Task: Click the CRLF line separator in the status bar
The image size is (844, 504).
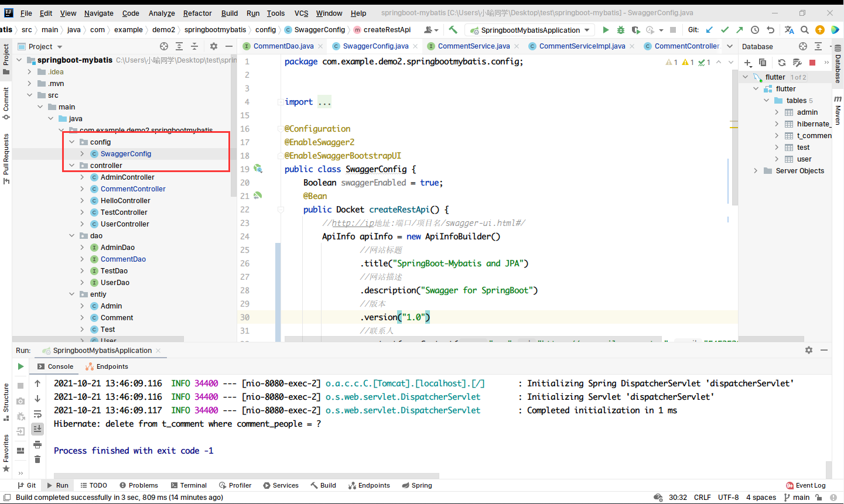Action: [702, 498]
